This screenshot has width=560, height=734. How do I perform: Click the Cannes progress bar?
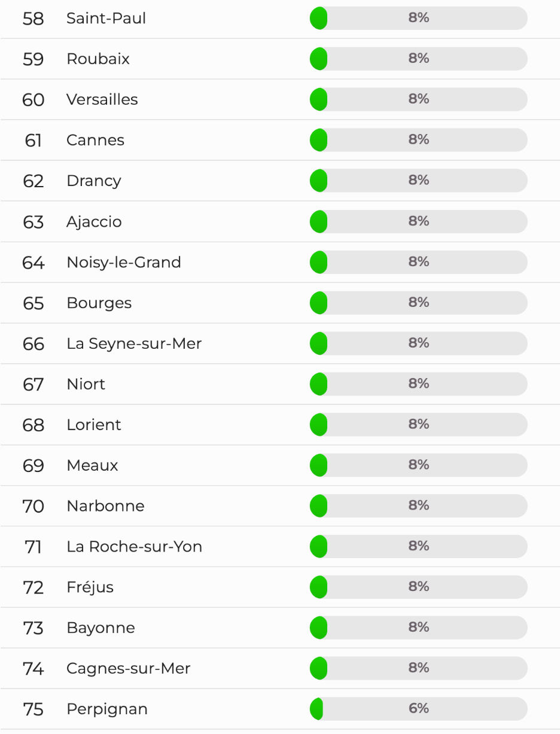(x=418, y=140)
